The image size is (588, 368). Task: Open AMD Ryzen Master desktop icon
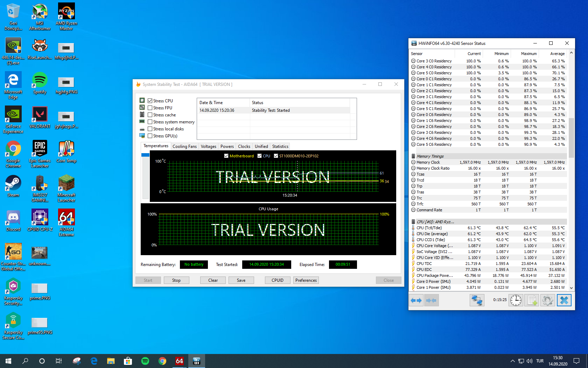(x=66, y=16)
